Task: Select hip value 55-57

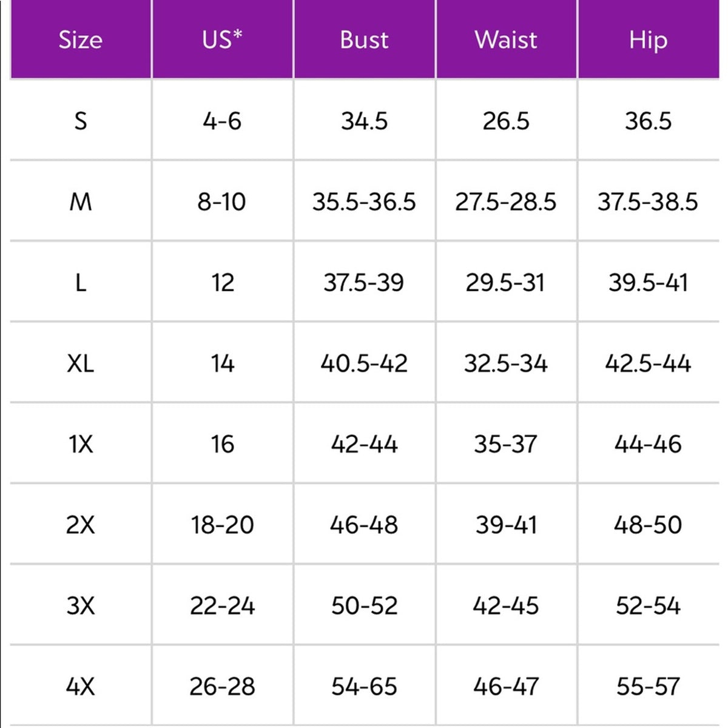Action: point(648,686)
